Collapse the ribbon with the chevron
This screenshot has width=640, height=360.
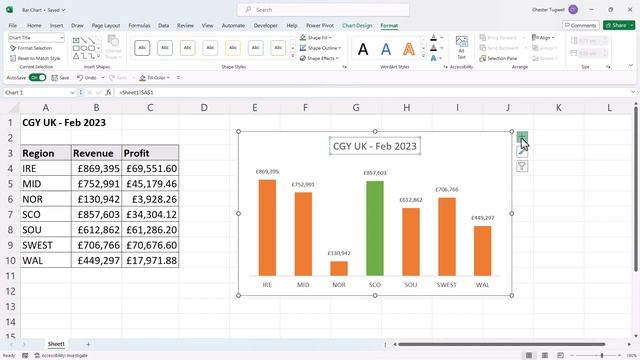click(631, 65)
